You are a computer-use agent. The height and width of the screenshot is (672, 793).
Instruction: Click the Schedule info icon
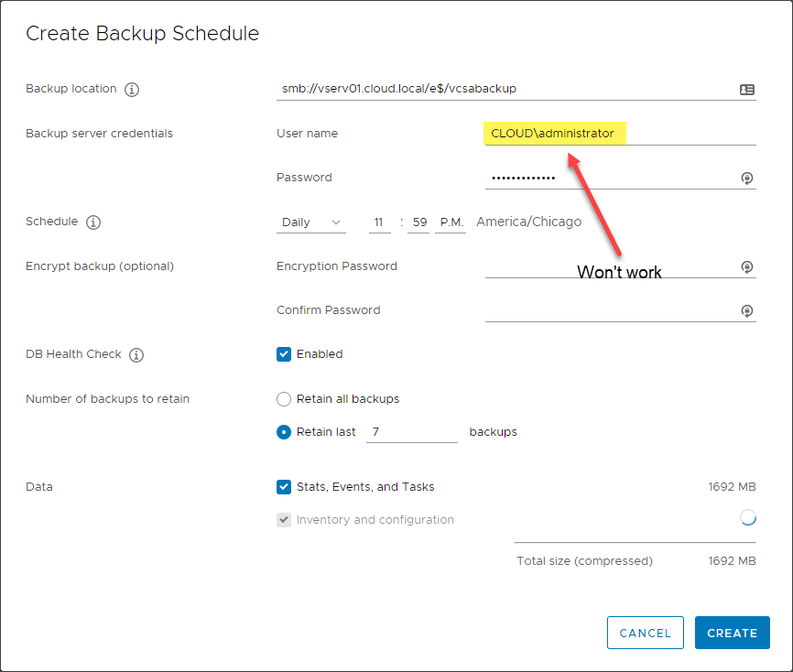93,222
